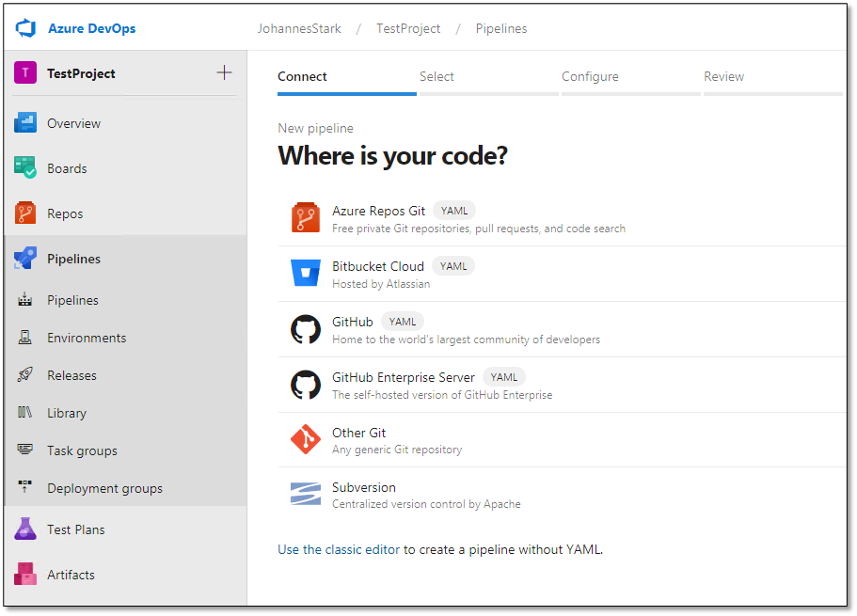
Task: Click the Bitbucket Cloud bucket icon
Action: click(x=306, y=273)
